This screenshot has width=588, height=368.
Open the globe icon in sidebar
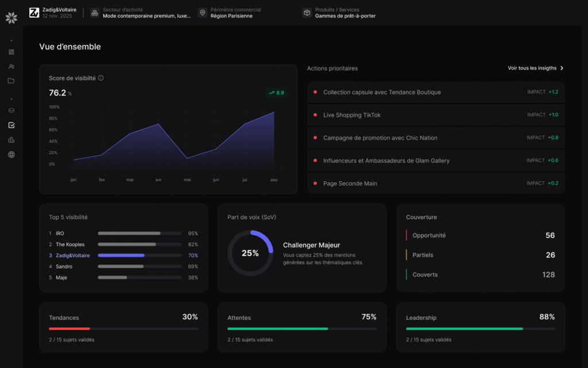(x=11, y=154)
